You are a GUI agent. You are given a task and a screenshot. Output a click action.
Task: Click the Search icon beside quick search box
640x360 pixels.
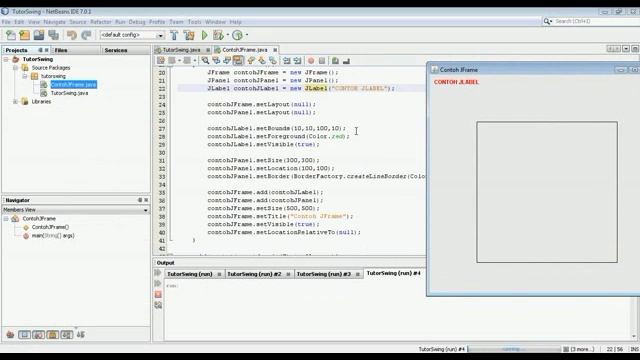(x=547, y=21)
